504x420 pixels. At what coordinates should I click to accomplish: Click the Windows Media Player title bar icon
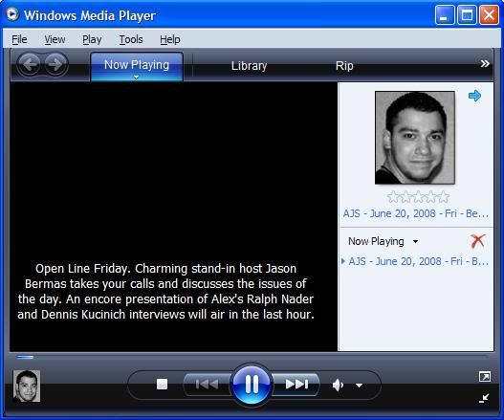coord(12,14)
